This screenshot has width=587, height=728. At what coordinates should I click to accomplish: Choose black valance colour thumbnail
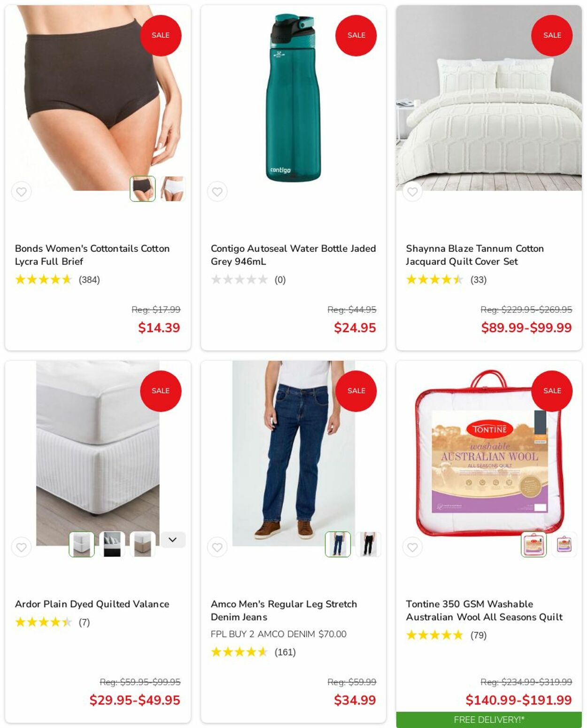112,544
